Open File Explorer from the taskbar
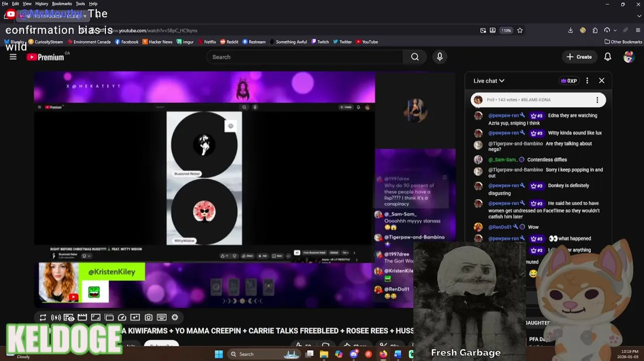Viewport: 644px width, 361px height. pos(324,354)
